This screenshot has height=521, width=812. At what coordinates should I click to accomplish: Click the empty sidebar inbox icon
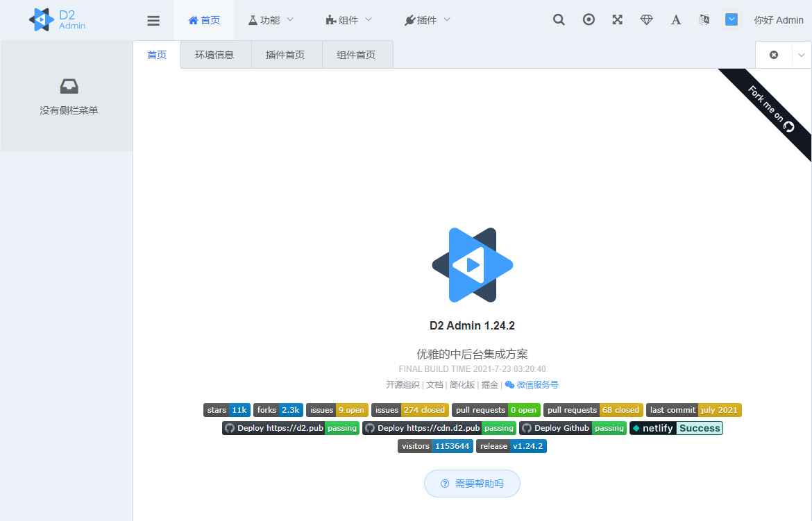(69, 86)
